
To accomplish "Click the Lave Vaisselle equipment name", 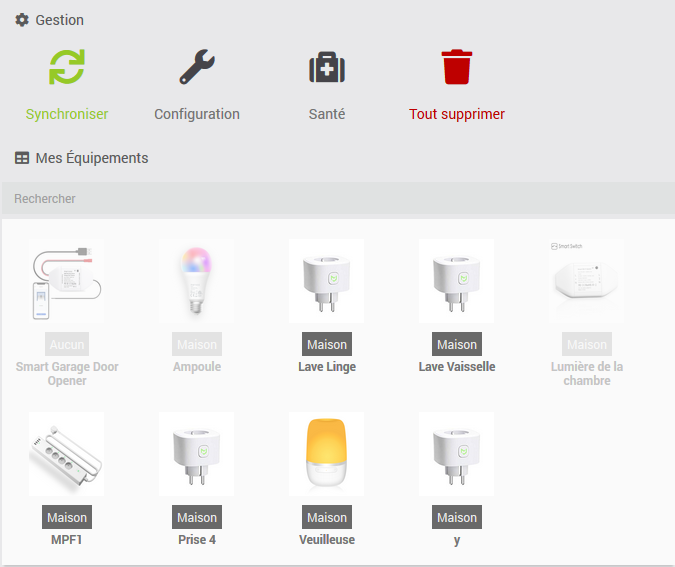I will pyautogui.click(x=457, y=367).
